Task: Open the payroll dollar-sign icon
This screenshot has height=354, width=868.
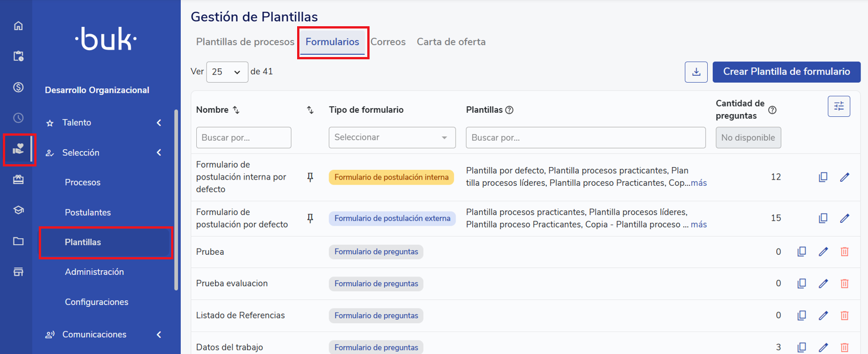Action: (x=18, y=87)
